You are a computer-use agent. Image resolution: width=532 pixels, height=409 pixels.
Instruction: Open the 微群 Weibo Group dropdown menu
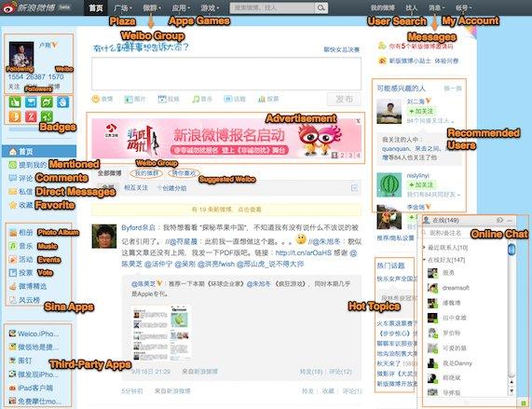click(152, 7)
